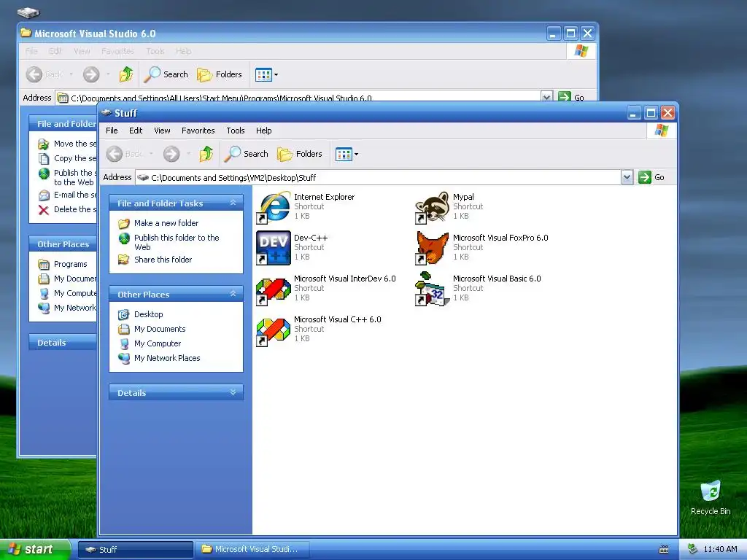Click the Go button in Stuff address bar
The height and width of the screenshot is (560, 747).
(x=651, y=177)
